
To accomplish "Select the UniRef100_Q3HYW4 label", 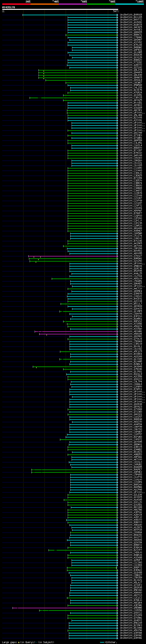I will pos(131,633).
